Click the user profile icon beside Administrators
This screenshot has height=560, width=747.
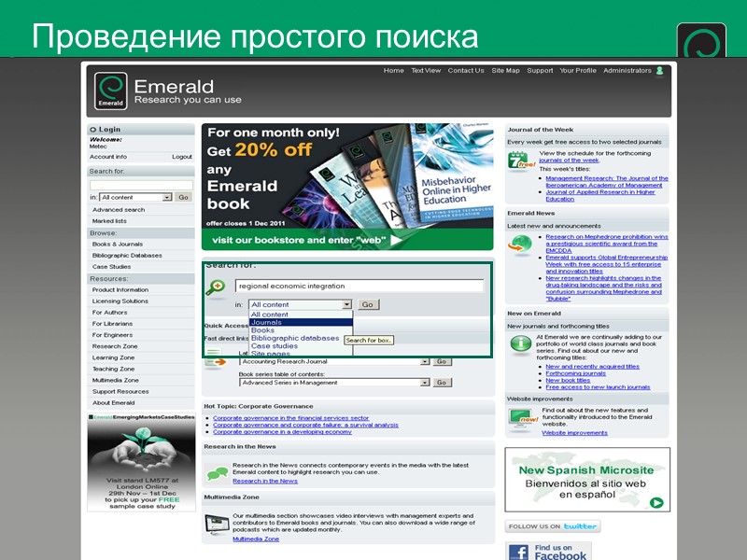[661, 69]
